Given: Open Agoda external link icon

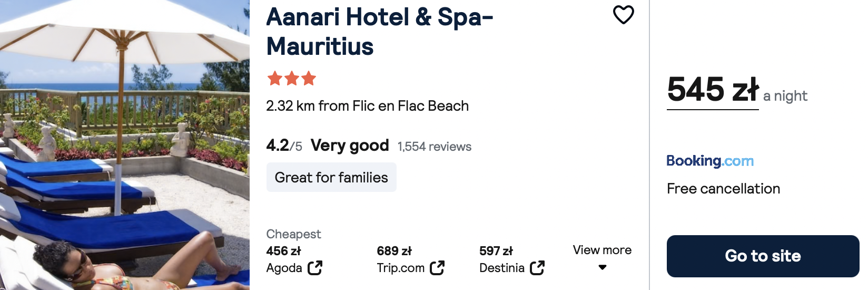Looking at the screenshot, I should (315, 268).
